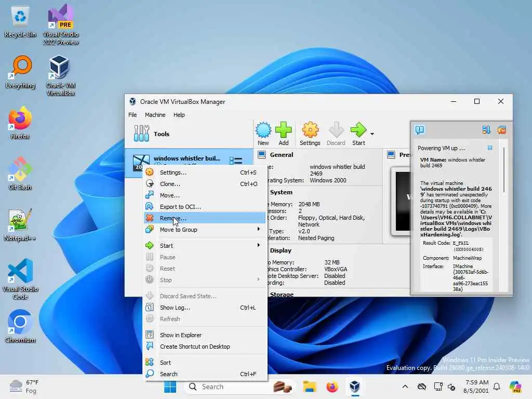Click VirtualBox icon on taskbar
The width and height of the screenshot is (532, 399).
click(x=354, y=387)
